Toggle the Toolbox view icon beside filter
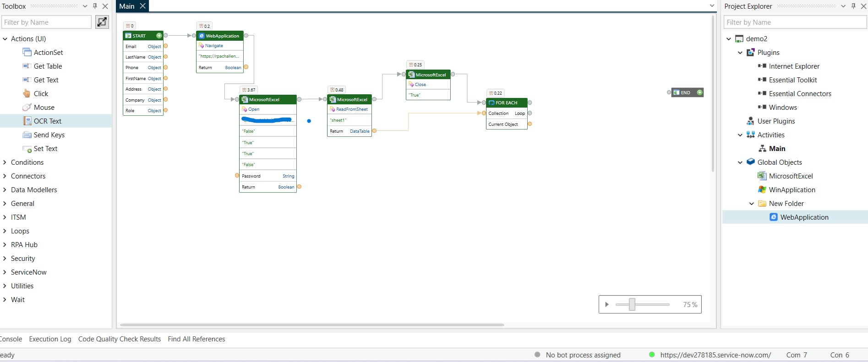This screenshot has height=362, width=868. coord(102,22)
